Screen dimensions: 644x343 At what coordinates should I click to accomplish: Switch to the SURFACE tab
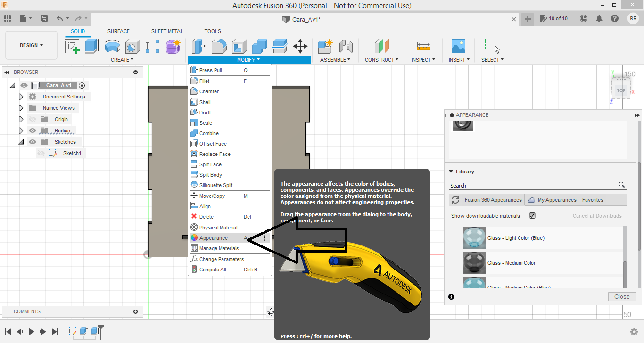(118, 31)
